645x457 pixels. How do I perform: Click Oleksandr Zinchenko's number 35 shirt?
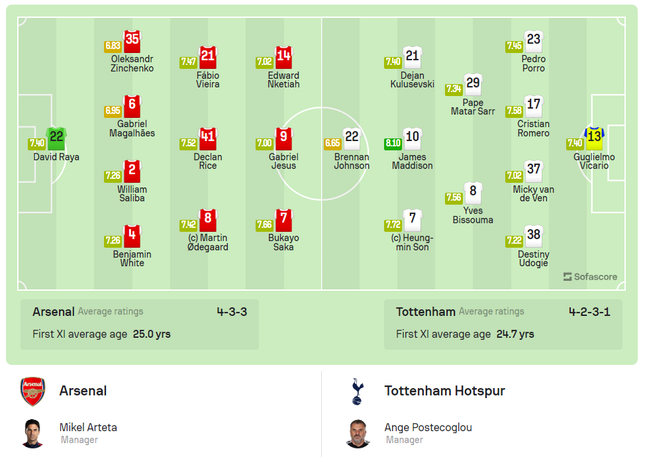point(132,41)
